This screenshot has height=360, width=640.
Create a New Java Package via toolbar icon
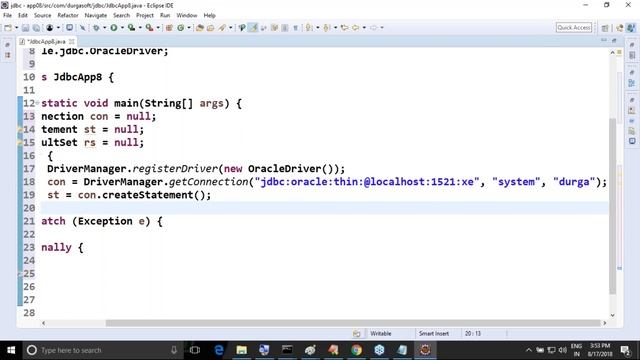point(169,28)
